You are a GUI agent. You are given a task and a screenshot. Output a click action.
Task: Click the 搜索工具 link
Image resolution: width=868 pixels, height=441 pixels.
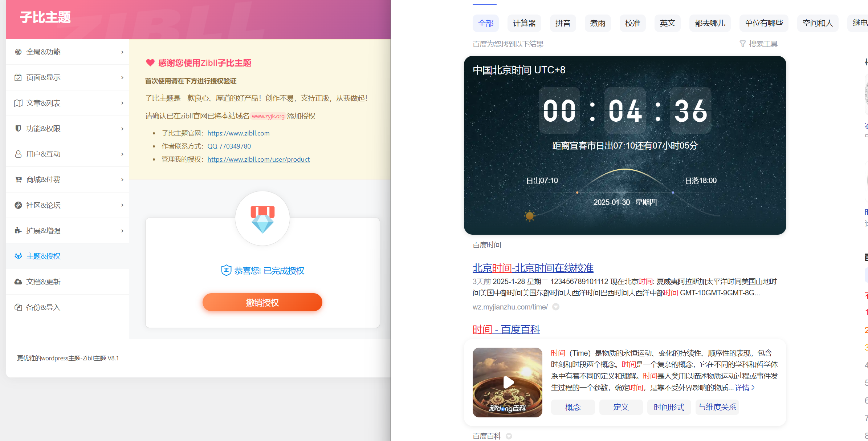pyautogui.click(x=763, y=44)
